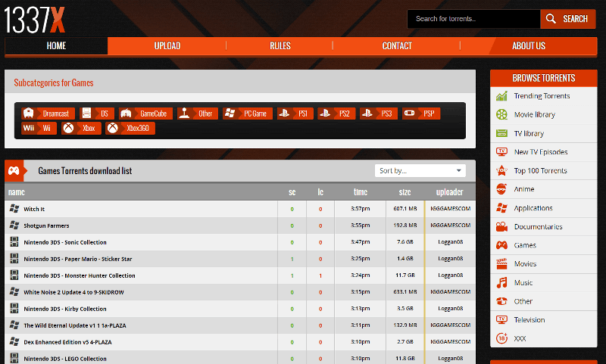
Task: Click the Anime ninja icon
Action: [x=501, y=188]
